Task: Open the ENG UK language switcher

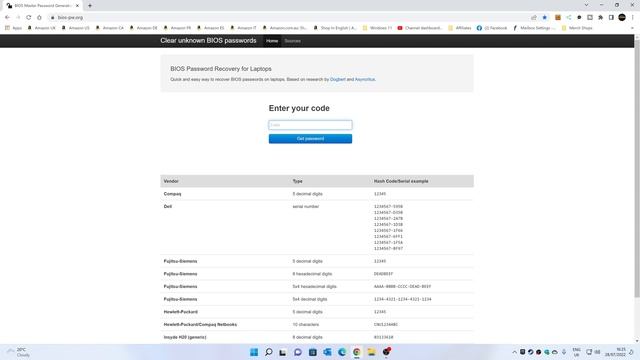Action: (576, 352)
